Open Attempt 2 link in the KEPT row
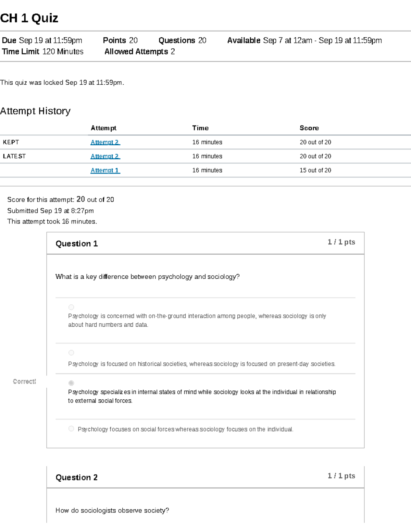Viewport: 411px width, 532px height. click(x=105, y=142)
